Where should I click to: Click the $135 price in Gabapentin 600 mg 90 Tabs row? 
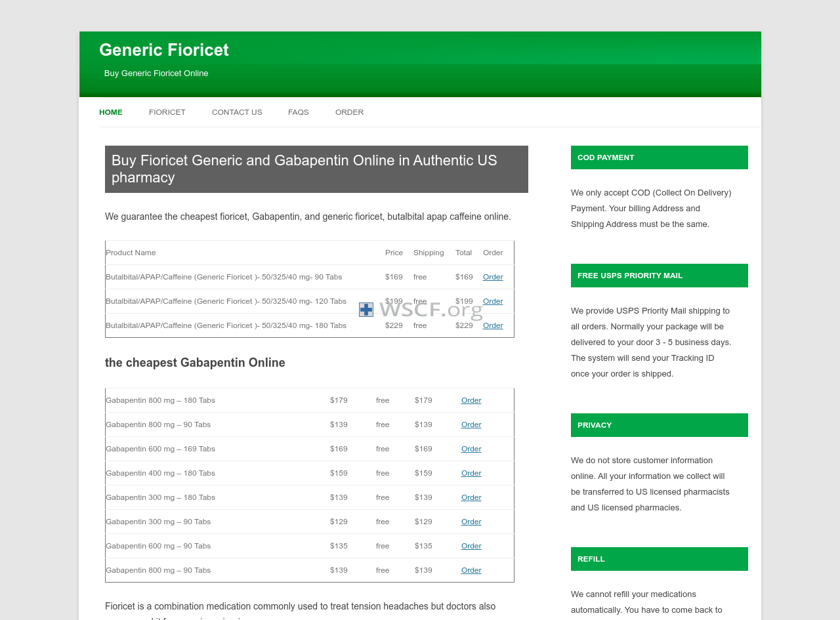tap(339, 546)
